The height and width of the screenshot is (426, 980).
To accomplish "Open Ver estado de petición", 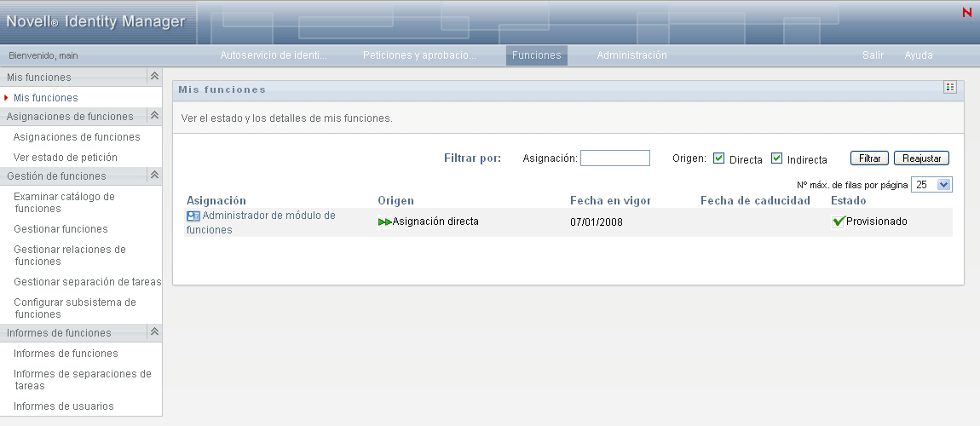I will (x=66, y=158).
